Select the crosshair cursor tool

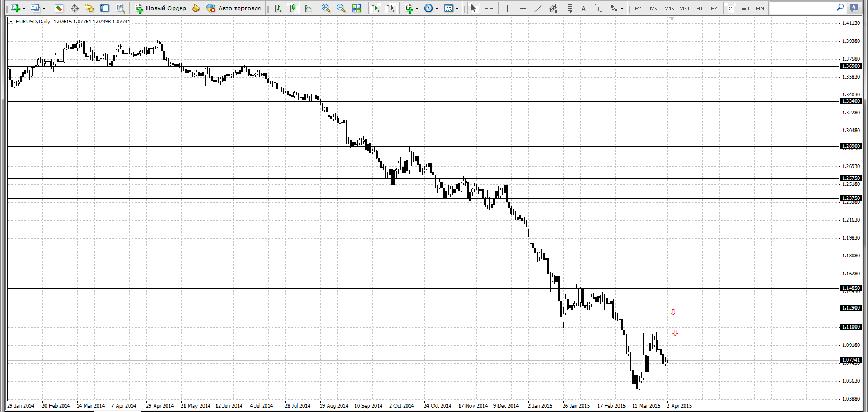tap(489, 8)
